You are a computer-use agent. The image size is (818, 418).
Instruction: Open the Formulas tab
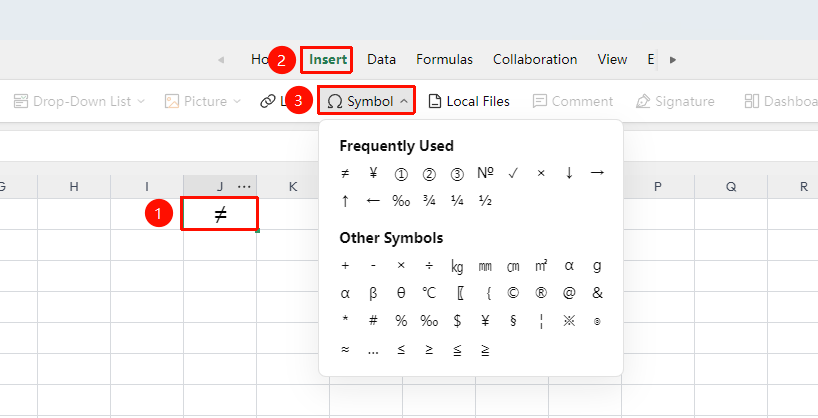[x=444, y=59]
